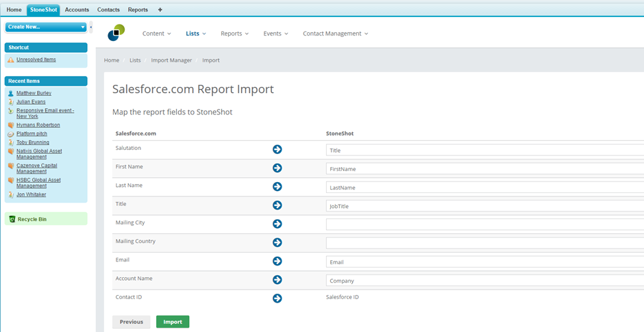Click the icon beside Responsive Email event
644x332 pixels.
pyautogui.click(x=11, y=111)
